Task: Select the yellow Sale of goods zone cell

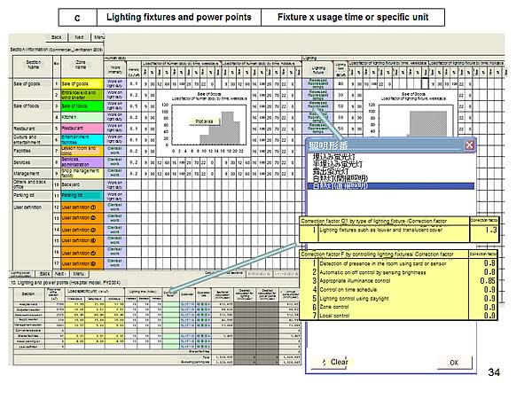Action: tap(82, 84)
